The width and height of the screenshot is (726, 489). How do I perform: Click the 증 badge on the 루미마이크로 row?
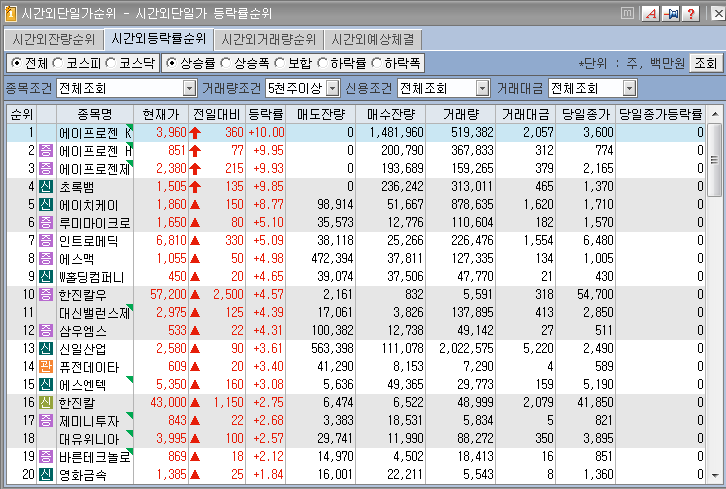[45, 222]
